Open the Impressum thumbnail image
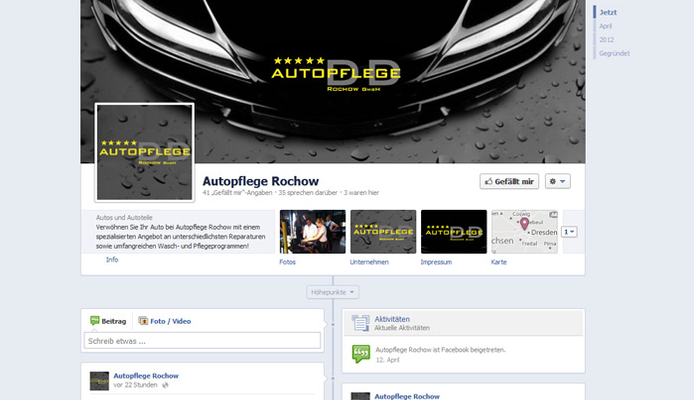The image size is (694, 400). [x=454, y=232]
